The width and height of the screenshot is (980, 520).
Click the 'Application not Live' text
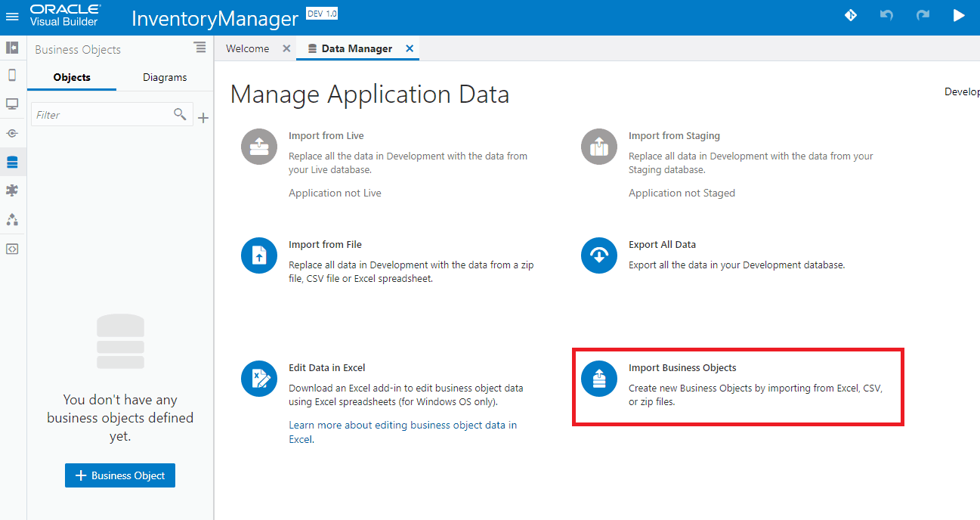pyautogui.click(x=335, y=193)
